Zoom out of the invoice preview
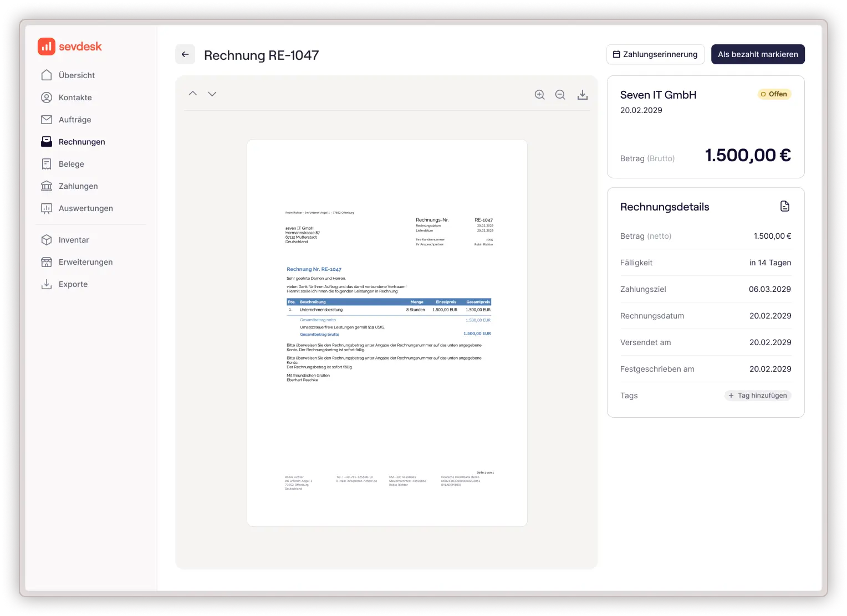The height and width of the screenshot is (616, 847). pyautogui.click(x=560, y=95)
